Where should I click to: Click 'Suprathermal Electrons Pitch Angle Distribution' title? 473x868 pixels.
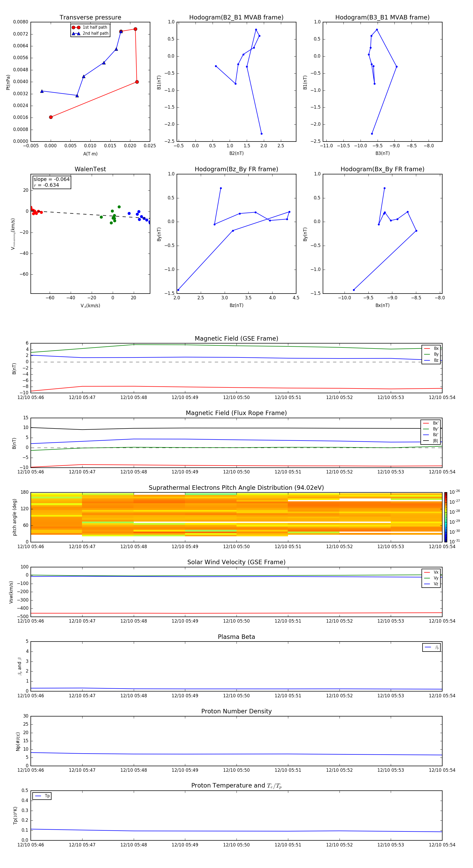236,488
